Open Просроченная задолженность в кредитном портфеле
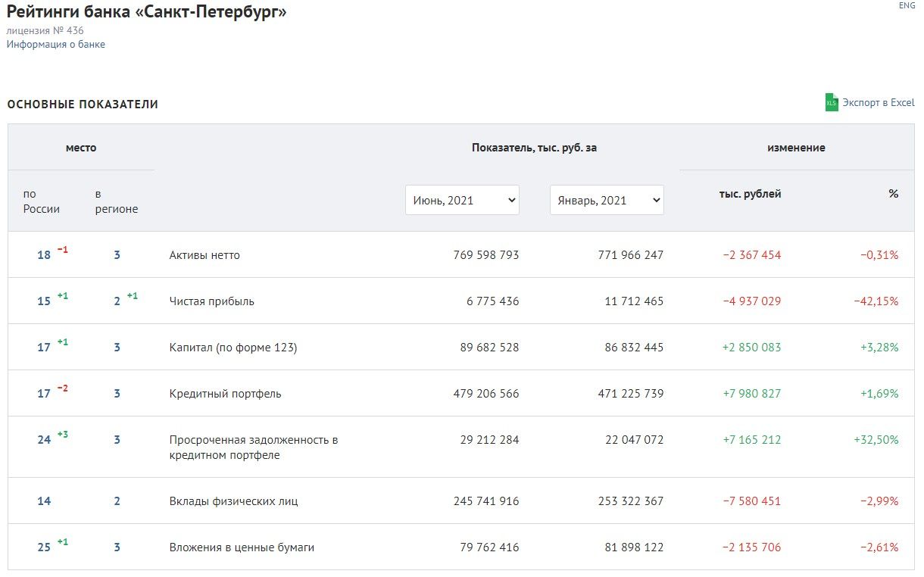Viewport: 924px width, 577px height. pos(254,448)
